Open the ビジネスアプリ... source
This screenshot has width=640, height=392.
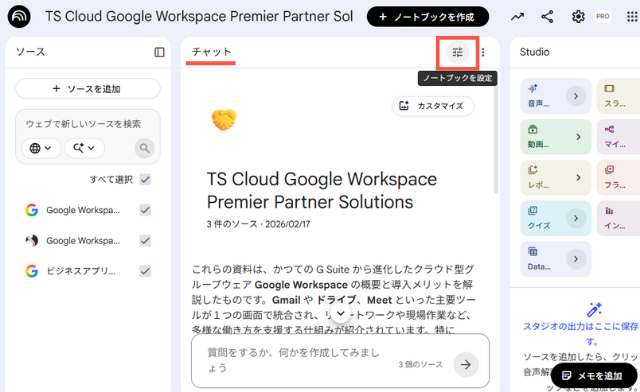(x=81, y=271)
